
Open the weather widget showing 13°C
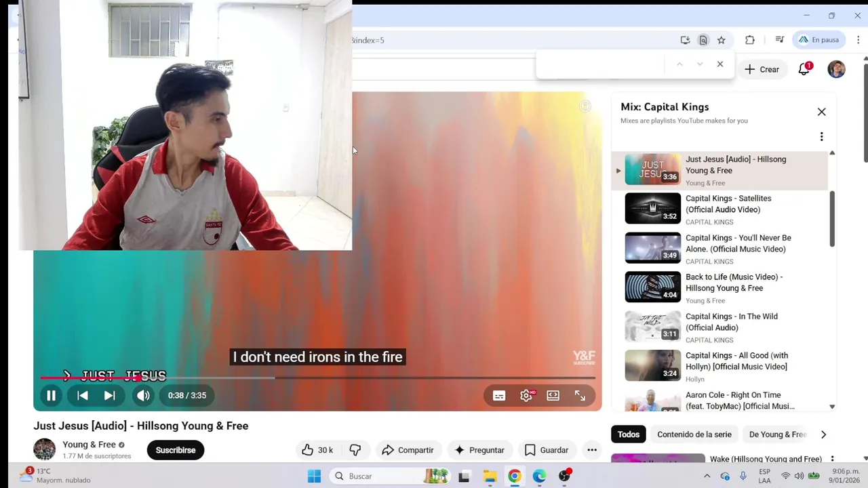pyautogui.click(x=54, y=476)
